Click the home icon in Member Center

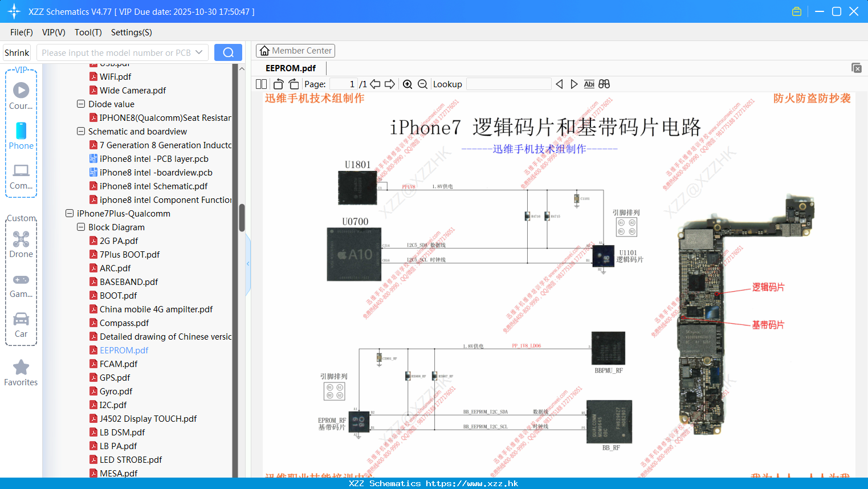point(264,51)
